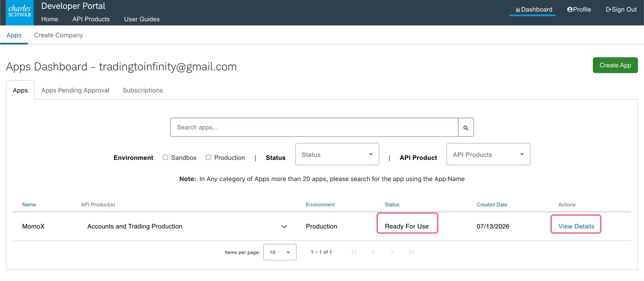Open the API Products menu item

click(91, 19)
